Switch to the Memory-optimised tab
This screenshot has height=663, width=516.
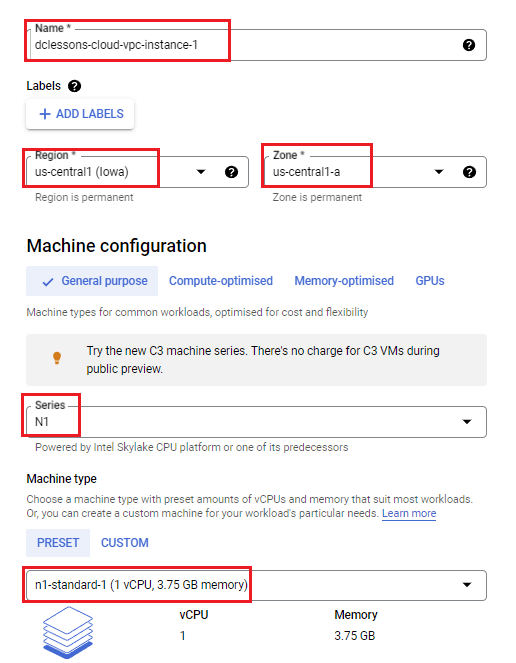344,281
